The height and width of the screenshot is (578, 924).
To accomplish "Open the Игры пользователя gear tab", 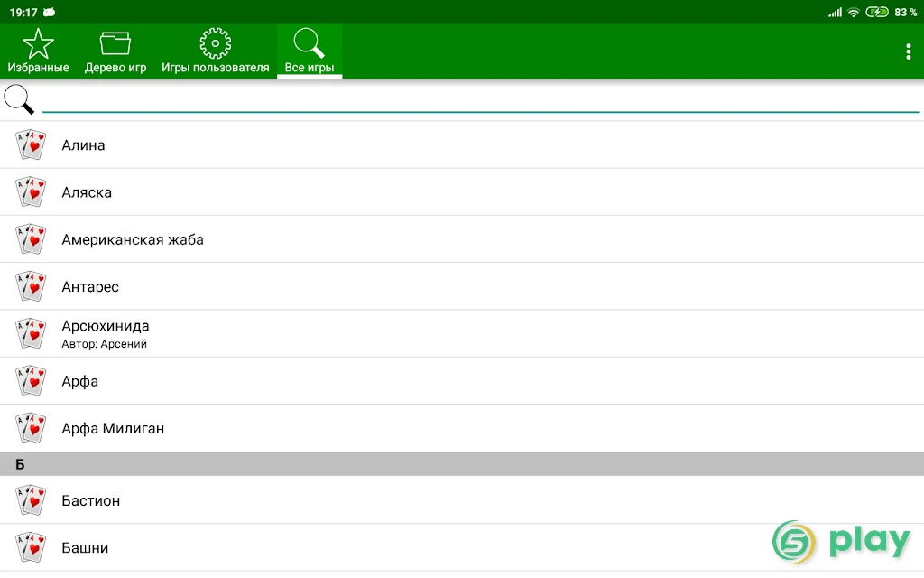I will 215,51.
